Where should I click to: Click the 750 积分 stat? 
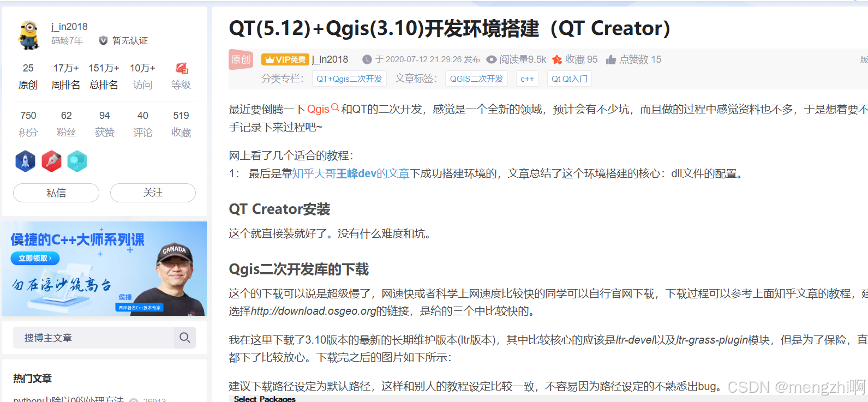pos(28,124)
